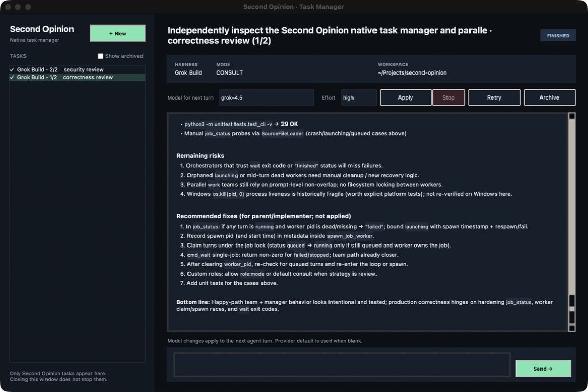Click the TASKS section label

click(x=18, y=56)
